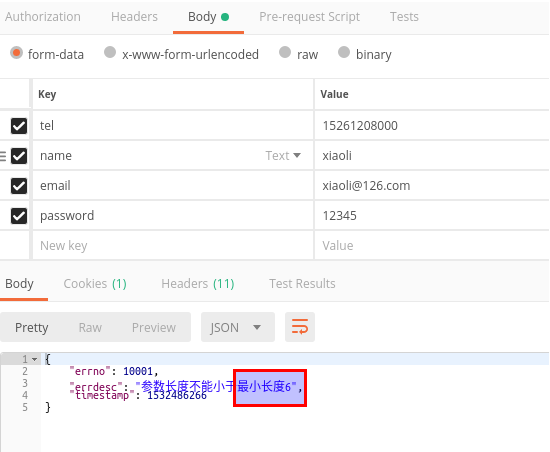Uncheck the email parameter checkbox
Viewport: 550px width, 452px height.
19,186
